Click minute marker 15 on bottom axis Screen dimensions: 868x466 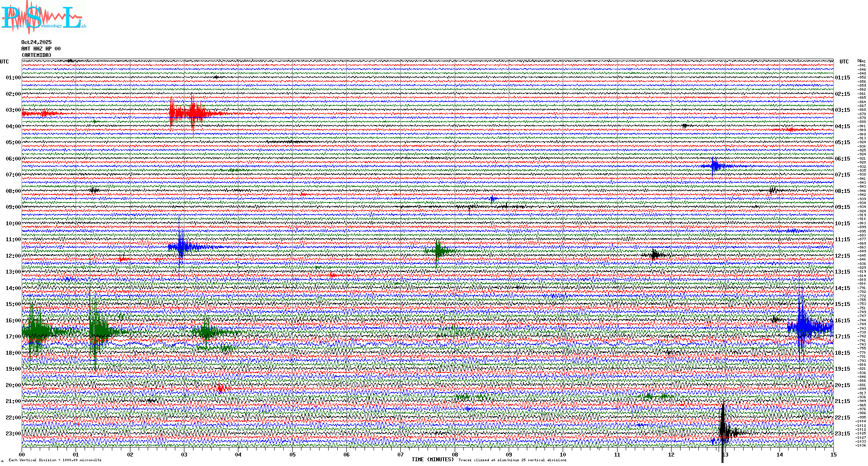click(x=833, y=454)
